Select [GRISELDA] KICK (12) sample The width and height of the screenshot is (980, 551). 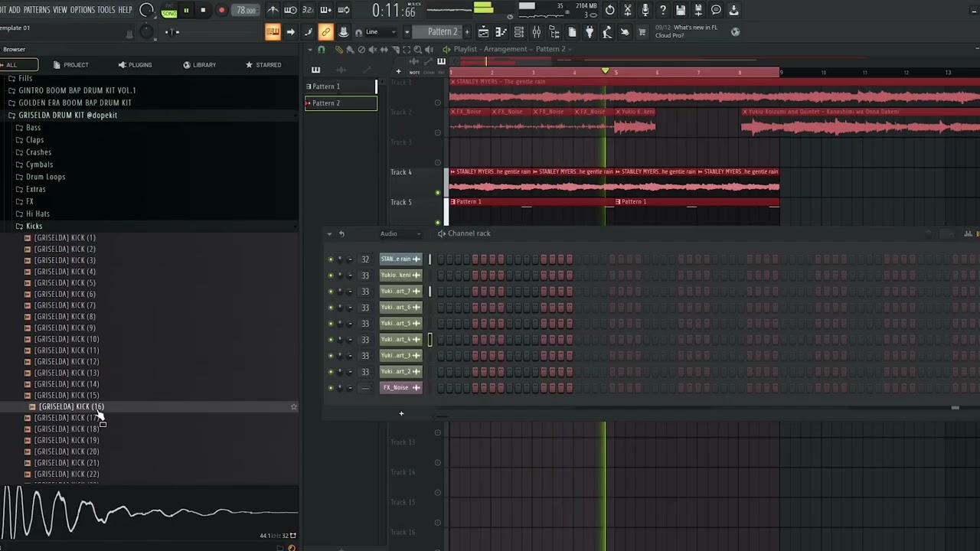tap(67, 361)
